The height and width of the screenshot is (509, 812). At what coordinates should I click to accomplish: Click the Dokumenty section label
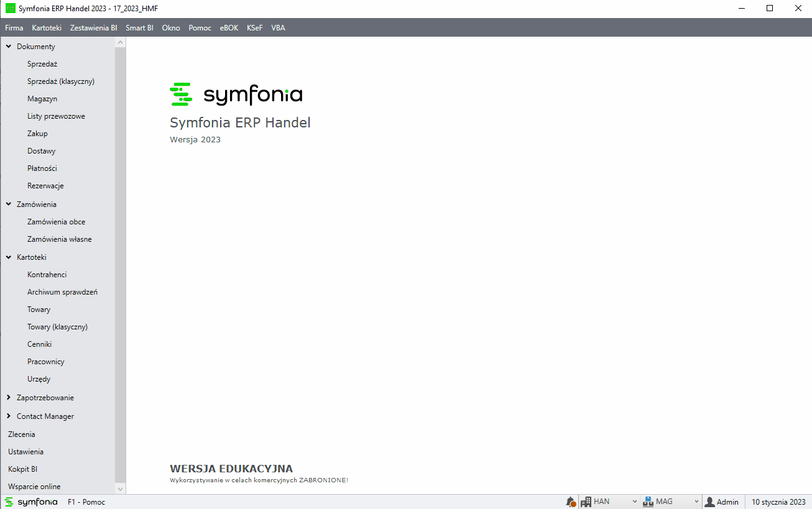pos(36,47)
